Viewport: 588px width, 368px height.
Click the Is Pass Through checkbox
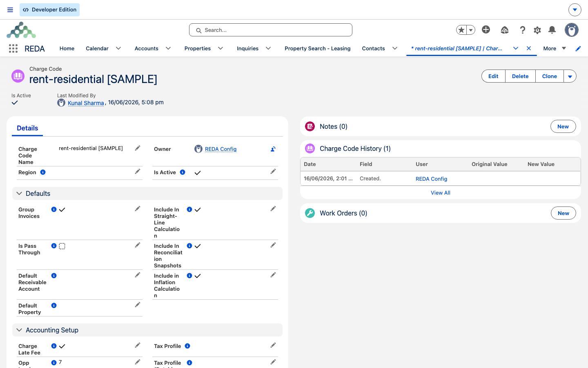[x=62, y=246]
